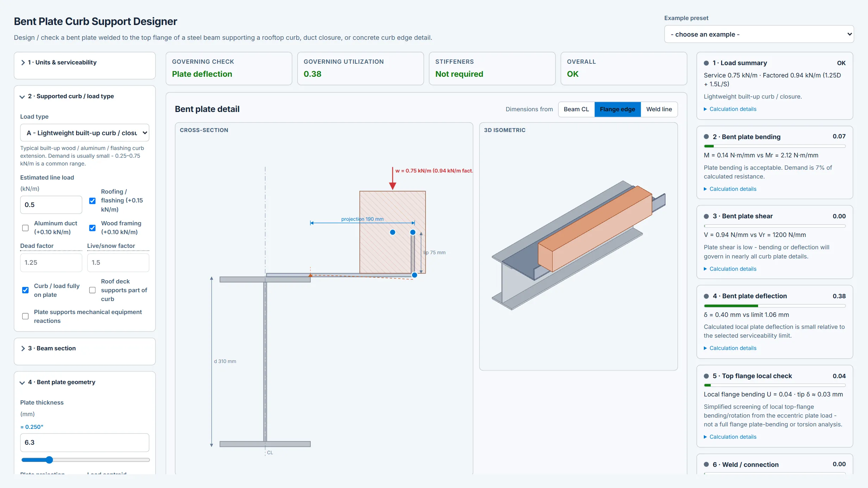Click the Bent plate bending status dot
This screenshot has width=868, height=488.
[x=706, y=137]
